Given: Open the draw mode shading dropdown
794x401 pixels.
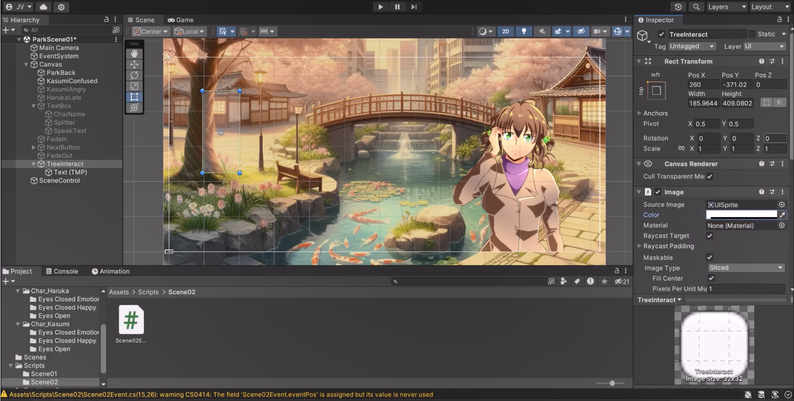Looking at the screenshot, I should pos(486,31).
